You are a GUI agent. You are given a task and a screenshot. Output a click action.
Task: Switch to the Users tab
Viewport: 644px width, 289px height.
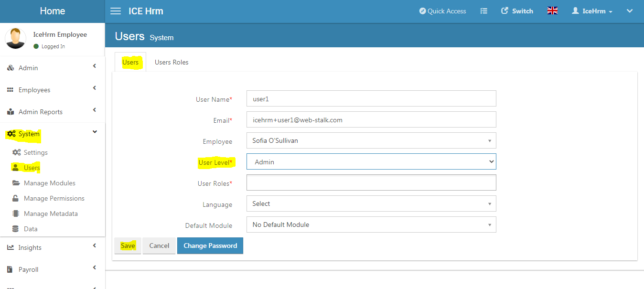tap(130, 62)
